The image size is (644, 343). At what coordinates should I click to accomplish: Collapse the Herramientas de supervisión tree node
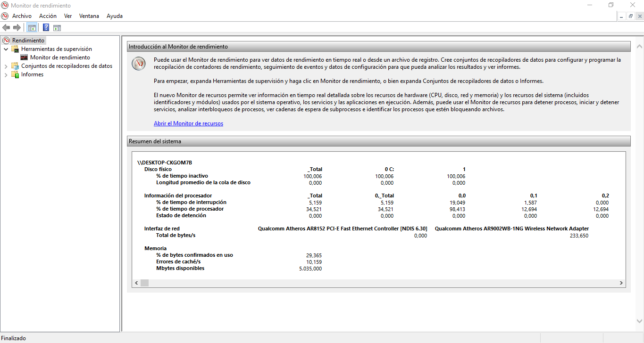coord(6,49)
